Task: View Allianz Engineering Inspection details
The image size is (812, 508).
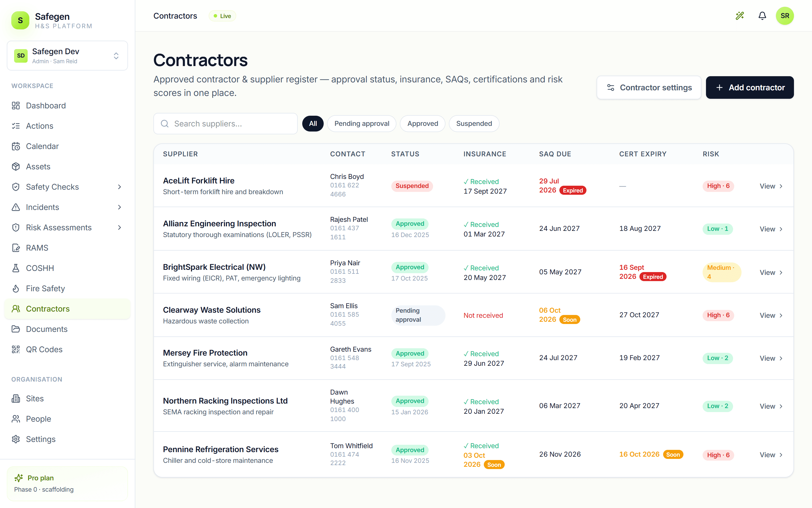Action: (771, 229)
